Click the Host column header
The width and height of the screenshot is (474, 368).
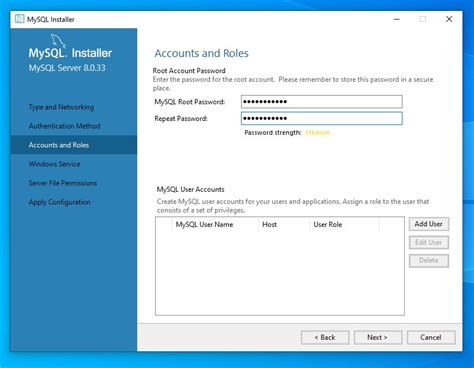[x=284, y=224]
